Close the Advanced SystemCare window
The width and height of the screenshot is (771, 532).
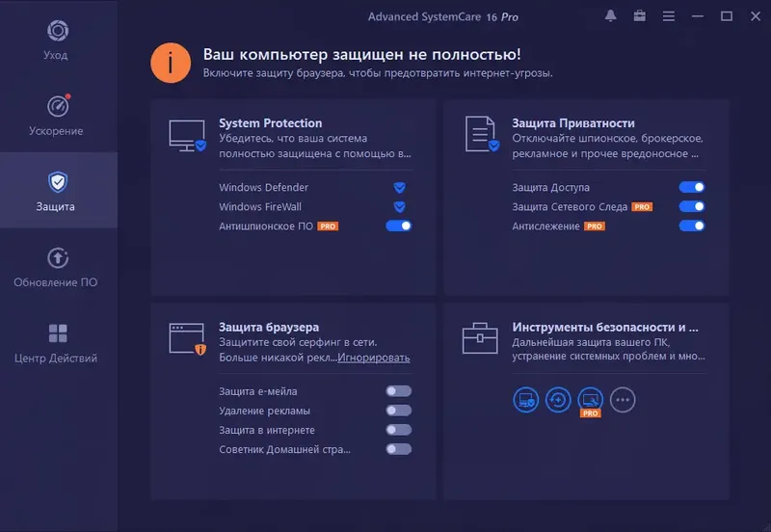pos(756,16)
